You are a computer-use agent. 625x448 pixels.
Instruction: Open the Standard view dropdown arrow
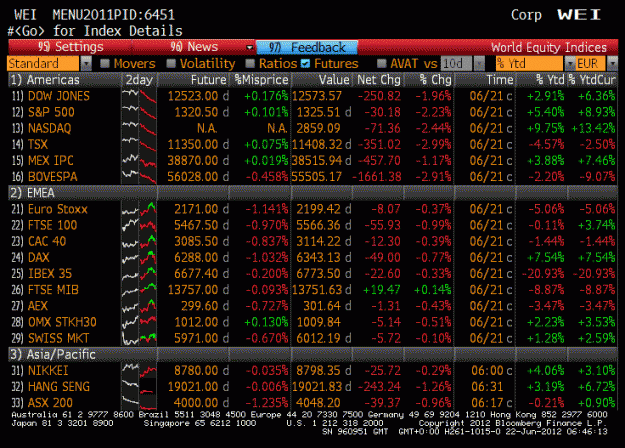pos(86,63)
